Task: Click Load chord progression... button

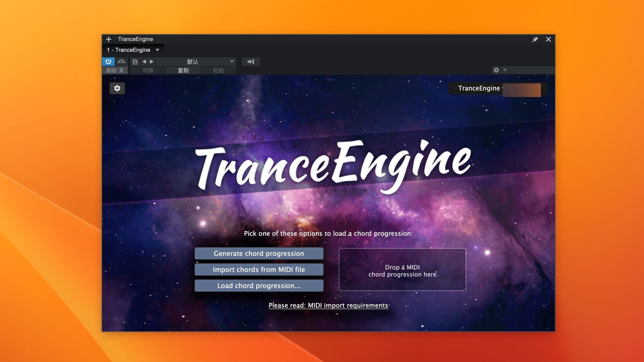Action: pos(259,286)
